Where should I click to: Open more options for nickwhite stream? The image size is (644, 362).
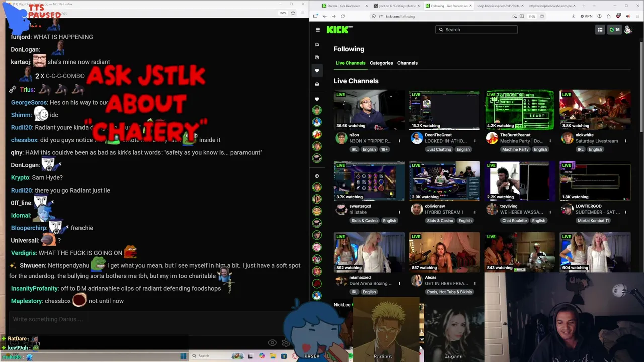(x=626, y=141)
